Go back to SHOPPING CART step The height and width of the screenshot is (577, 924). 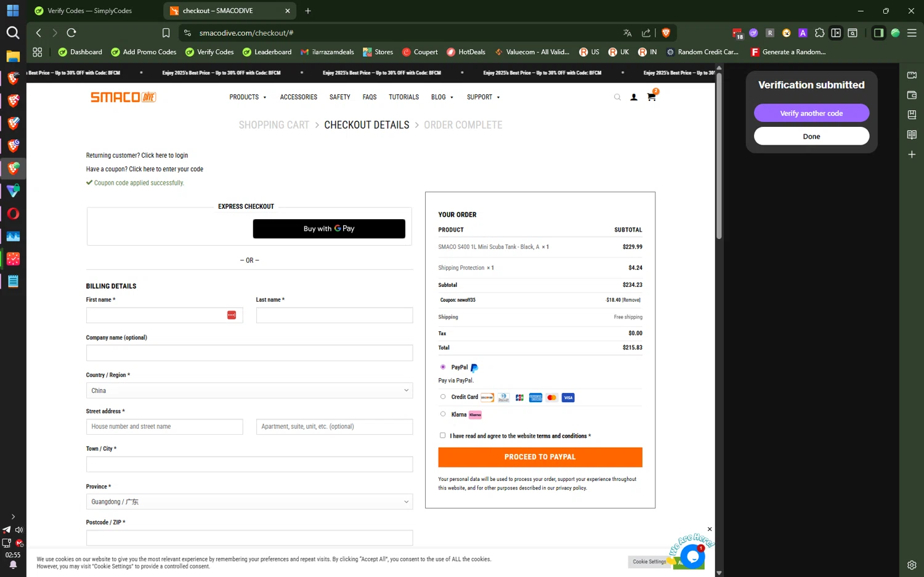[274, 125]
